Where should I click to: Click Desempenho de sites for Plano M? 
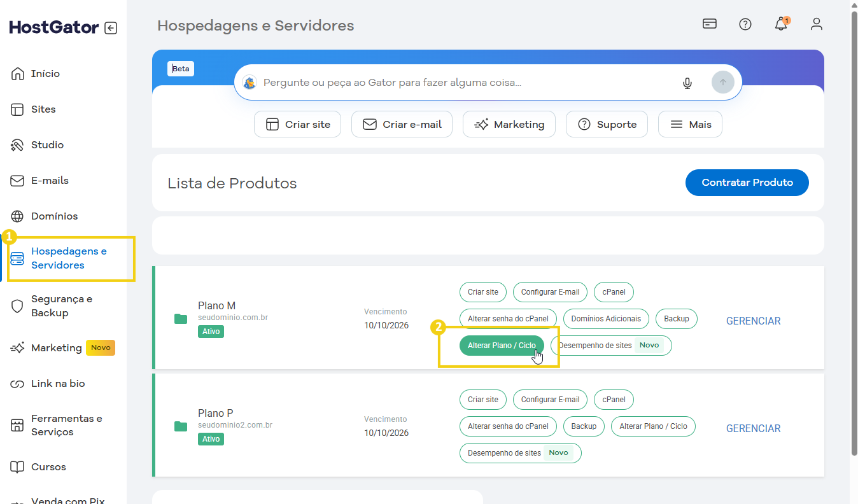point(611,346)
